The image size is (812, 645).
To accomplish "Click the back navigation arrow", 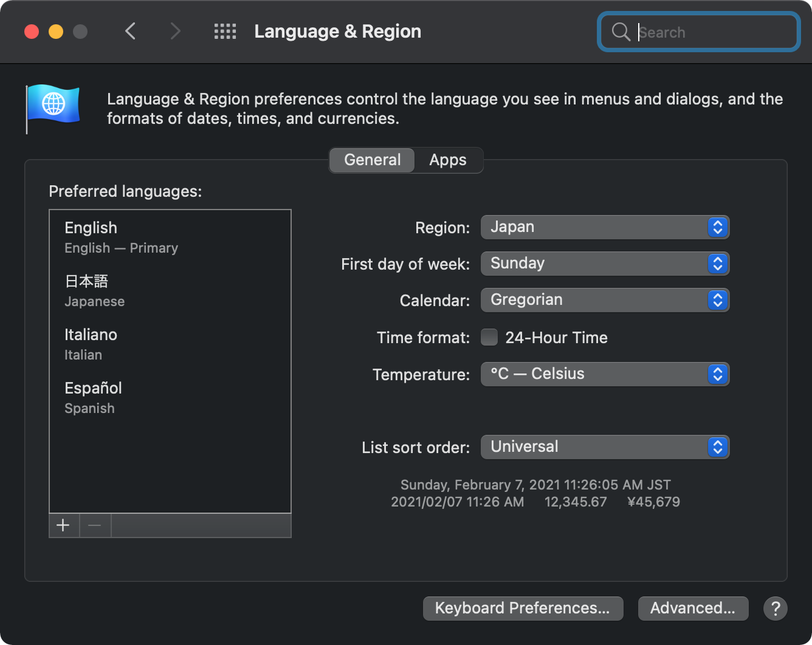I will (130, 31).
